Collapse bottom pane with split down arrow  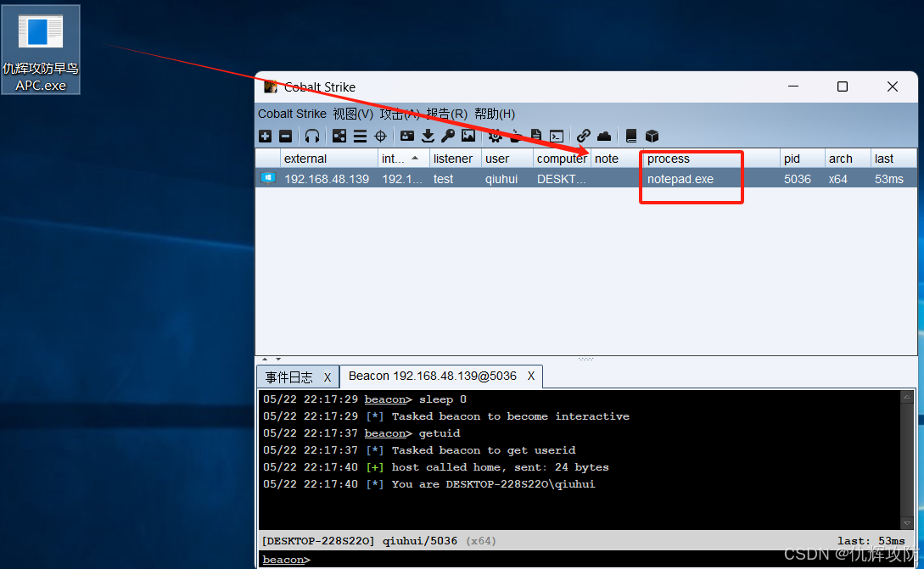tap(278, 359)
